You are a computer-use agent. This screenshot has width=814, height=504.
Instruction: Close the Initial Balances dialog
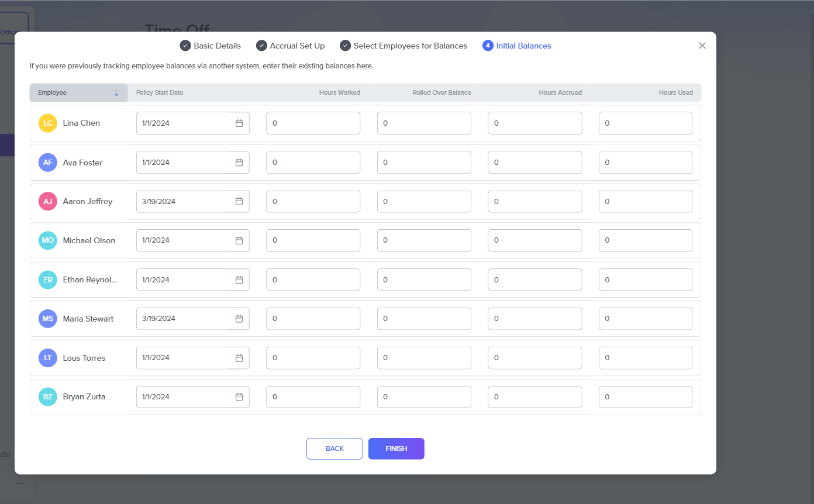(702, 46)
